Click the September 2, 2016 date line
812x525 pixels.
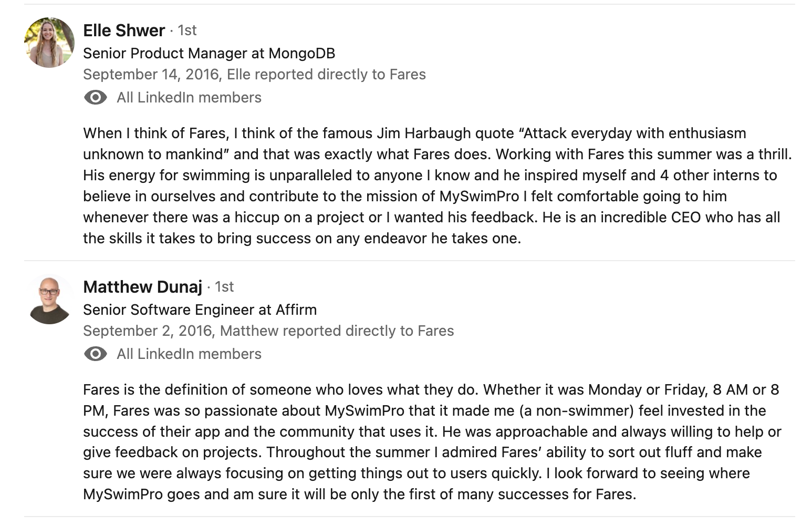coord(148,331)
